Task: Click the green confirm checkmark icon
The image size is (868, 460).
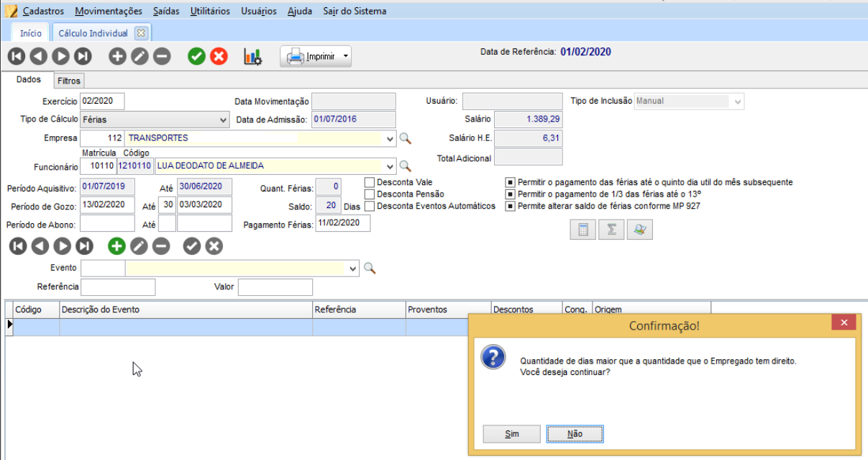Action: tap(196, 56)
